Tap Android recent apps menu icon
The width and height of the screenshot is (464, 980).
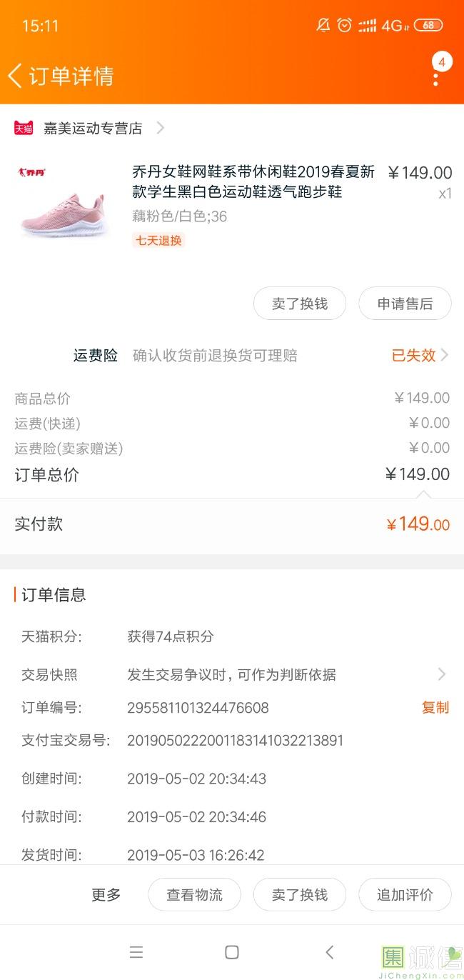point(136,952)
